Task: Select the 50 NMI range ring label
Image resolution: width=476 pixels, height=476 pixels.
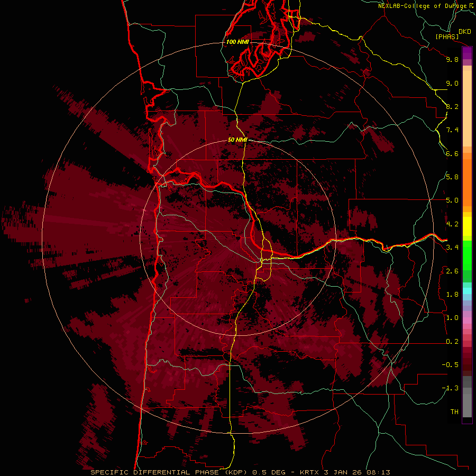Action: 237,140
